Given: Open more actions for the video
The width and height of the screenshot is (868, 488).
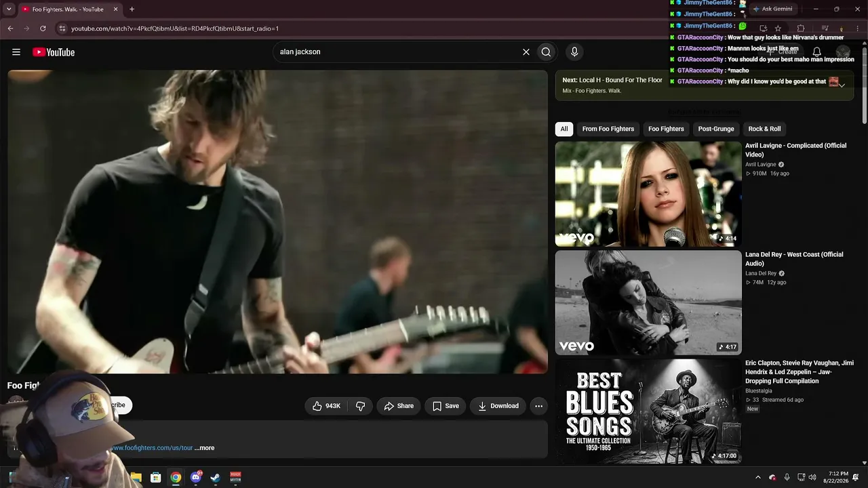Looking at the screenshot, I should 538,406.
